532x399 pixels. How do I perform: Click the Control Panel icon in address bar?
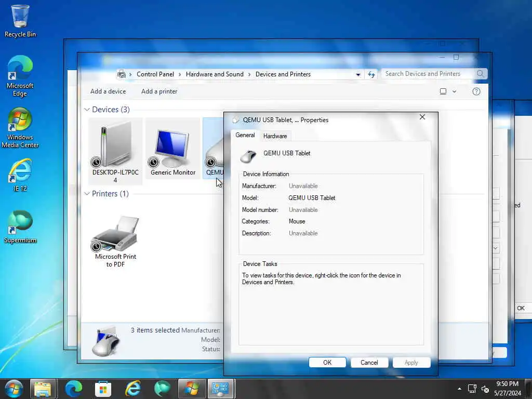coord(122,74)
